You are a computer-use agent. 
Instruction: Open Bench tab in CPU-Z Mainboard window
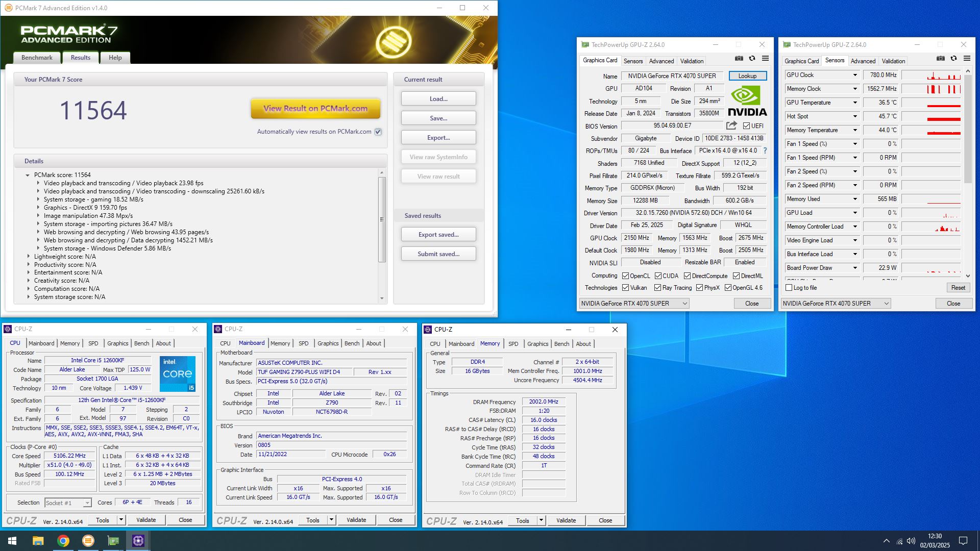pos(352,343)
